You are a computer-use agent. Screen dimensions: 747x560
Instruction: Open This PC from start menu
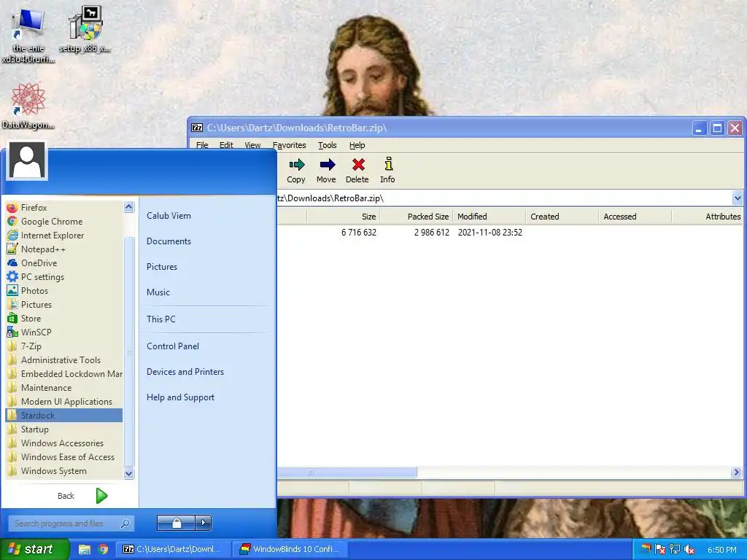click(160, 319)
